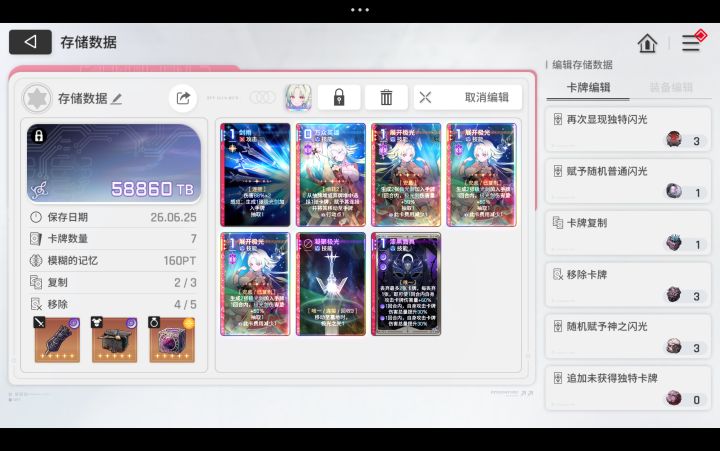This screenshot has width=720, height=451.
Task: Click the currency icon in 卡牌复制 row
Action: tap(674, 242)
